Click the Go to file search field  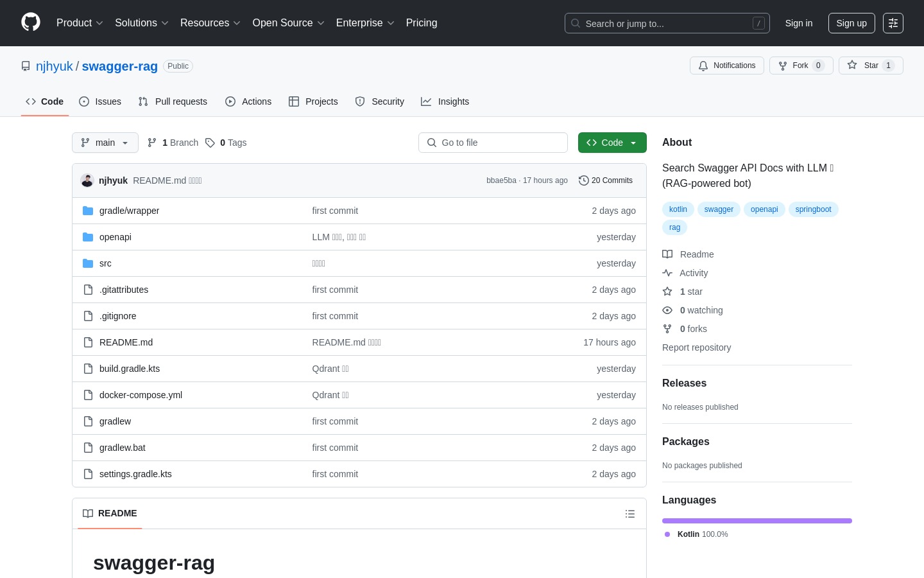493,143
